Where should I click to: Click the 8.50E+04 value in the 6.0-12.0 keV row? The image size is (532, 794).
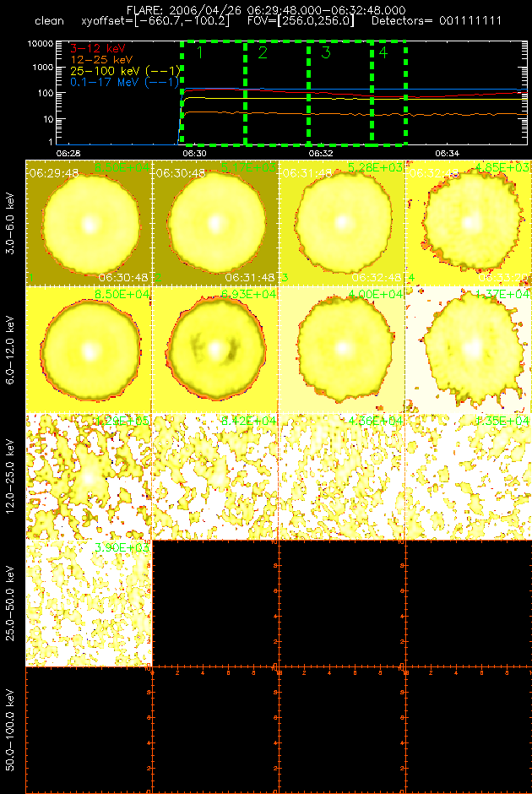point(122,294)
